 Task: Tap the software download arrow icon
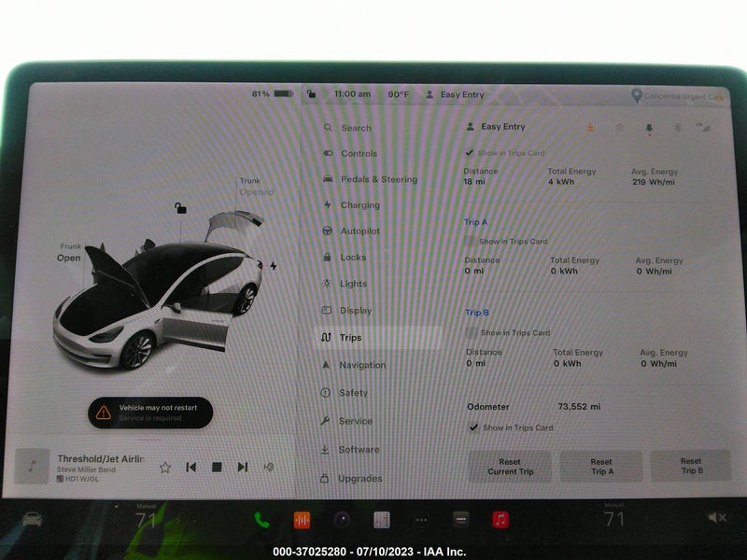pyautogui.click(x=590, y=127)
